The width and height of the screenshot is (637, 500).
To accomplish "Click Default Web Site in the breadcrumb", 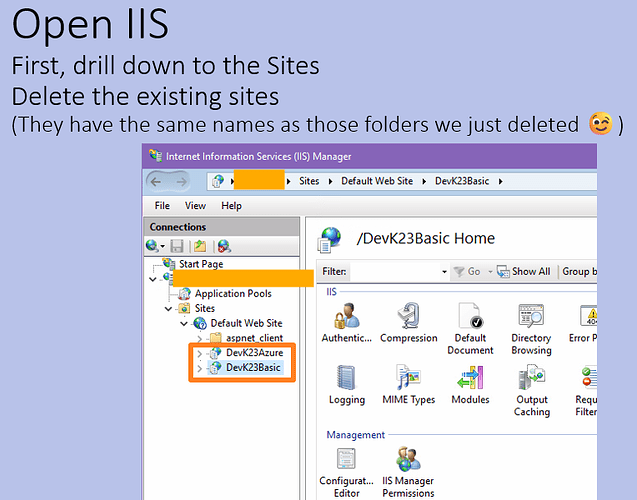I will pos(377,181).
